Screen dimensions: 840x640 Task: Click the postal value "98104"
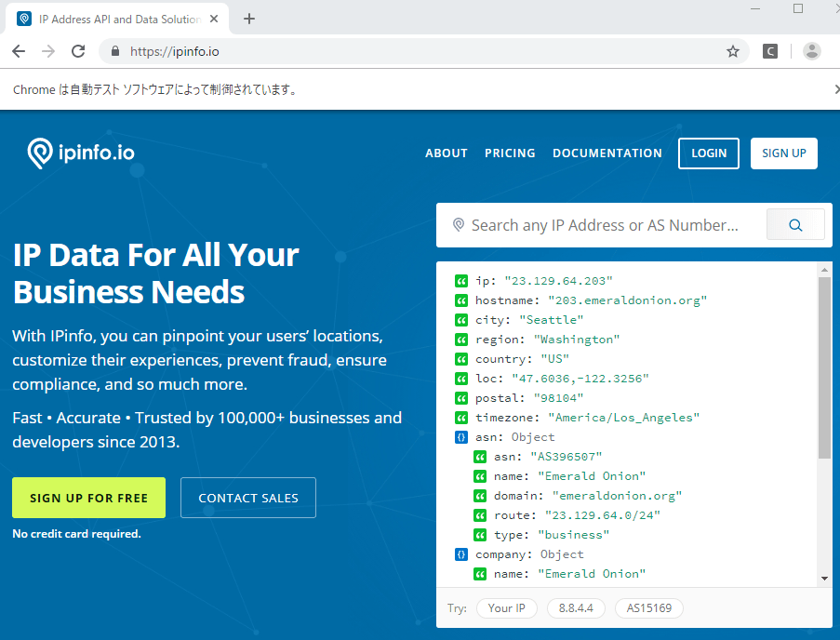[558, 398]
